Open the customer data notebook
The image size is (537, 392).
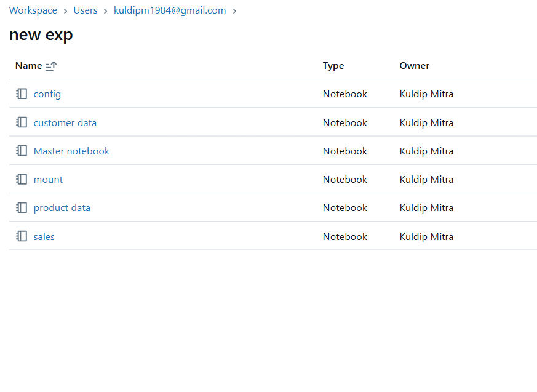tap(65, 122)
